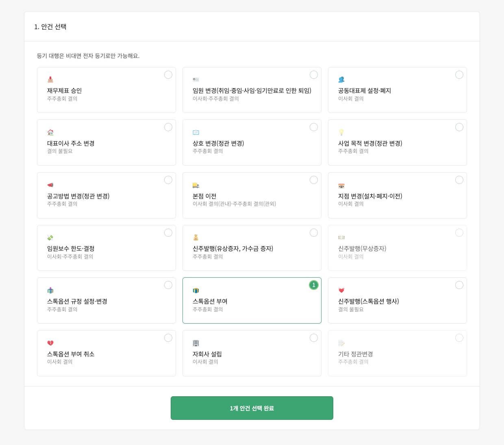The height and width of the screenshot is (445, 504).
Task: Click the truck icon on 본점 이전 card
Action: 196,185
